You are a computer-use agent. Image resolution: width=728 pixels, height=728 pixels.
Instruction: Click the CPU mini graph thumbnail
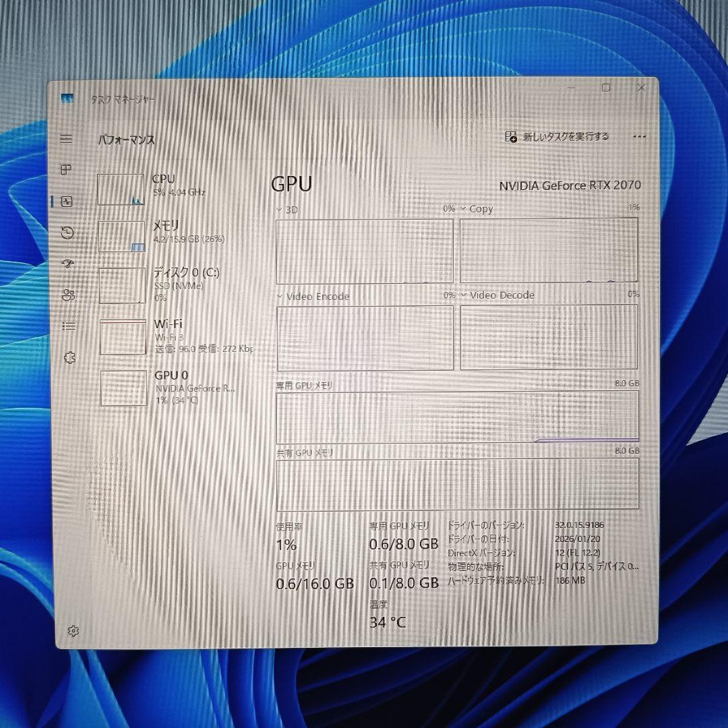[121, 189]
